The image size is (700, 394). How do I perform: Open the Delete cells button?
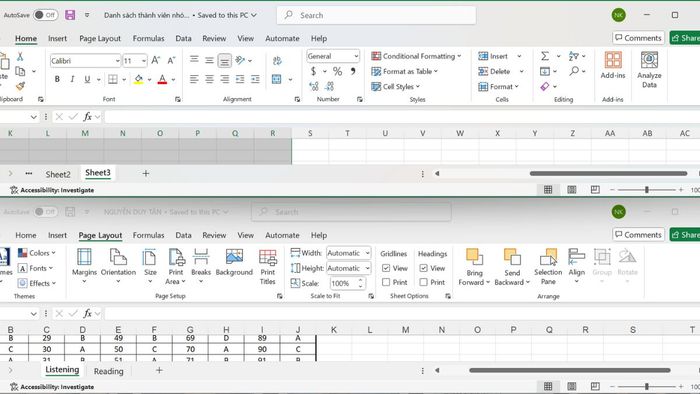point(495,71)
